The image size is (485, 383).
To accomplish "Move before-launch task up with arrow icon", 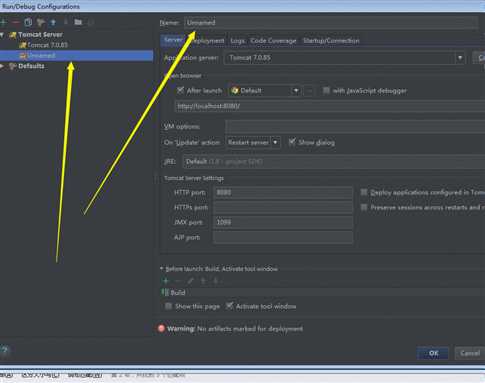I will (x=203, y=281).
